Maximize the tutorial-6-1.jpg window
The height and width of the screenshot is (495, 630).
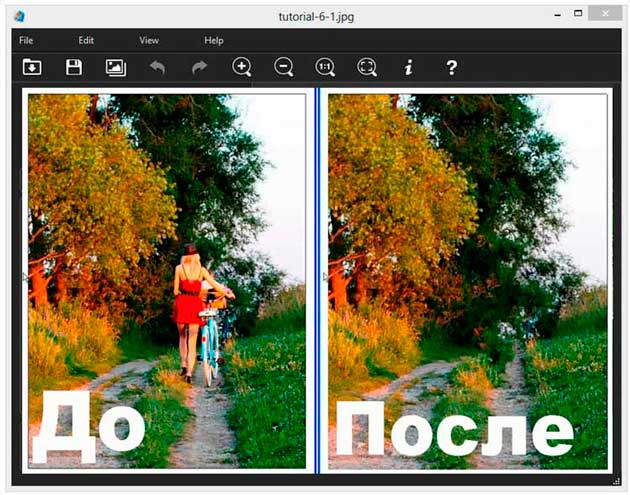578,14
